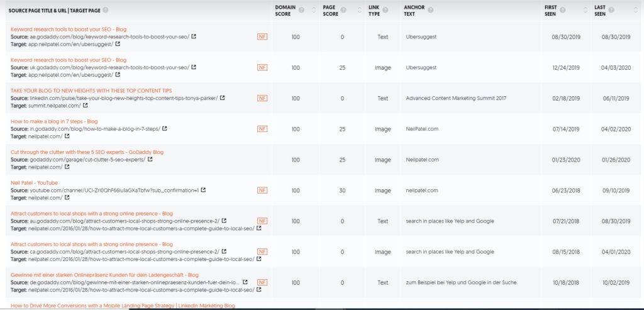Open external link icon for ae.godaddy.com source
Screen dimensions: 644x310
point(194,36)
